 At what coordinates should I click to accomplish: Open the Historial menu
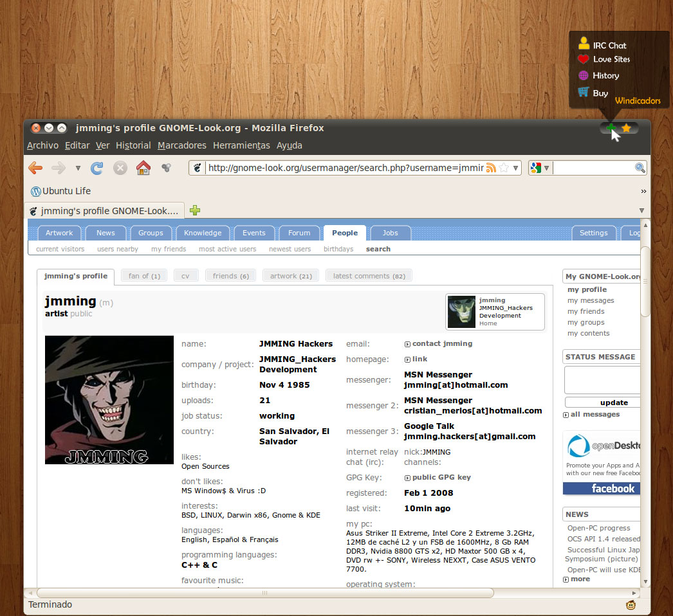coord(133,145)
